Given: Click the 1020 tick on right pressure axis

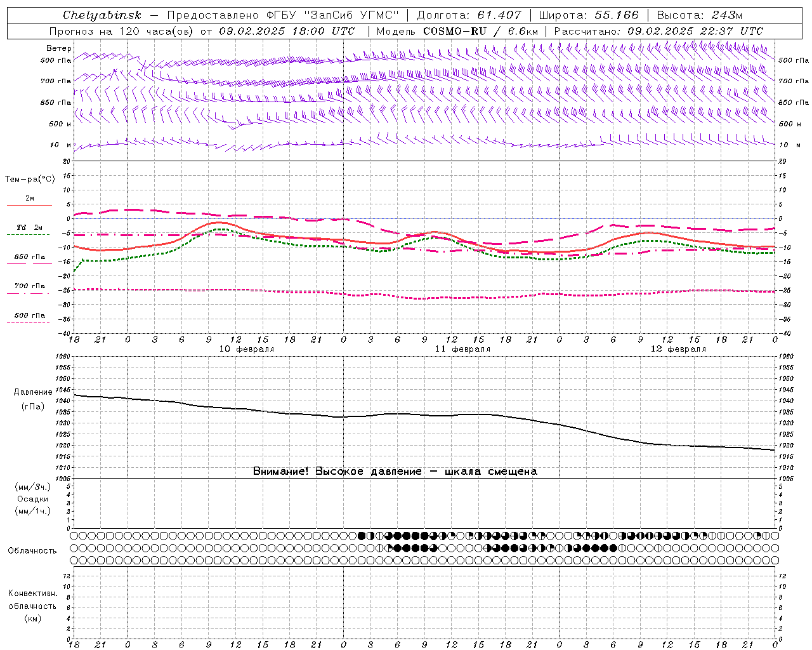Looking at the screenshot, I should (x=785, y=445).
